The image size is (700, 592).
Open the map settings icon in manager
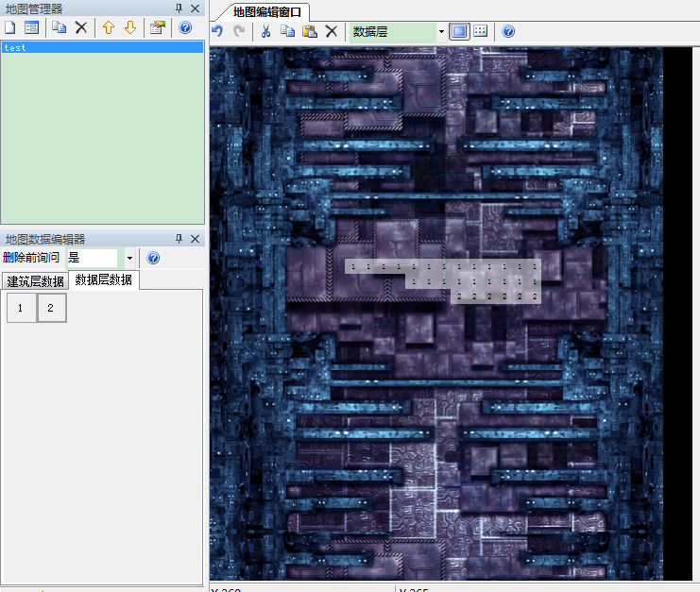tap(158, 27)
